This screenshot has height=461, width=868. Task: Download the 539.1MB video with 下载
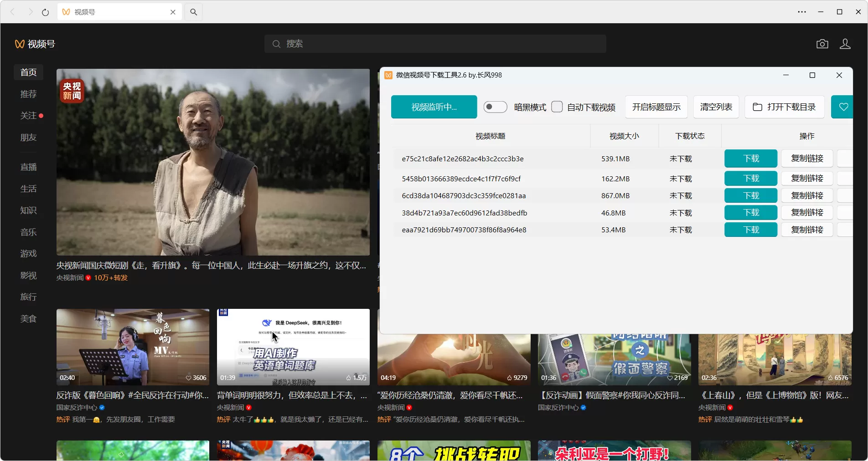[x=750, y=159]
